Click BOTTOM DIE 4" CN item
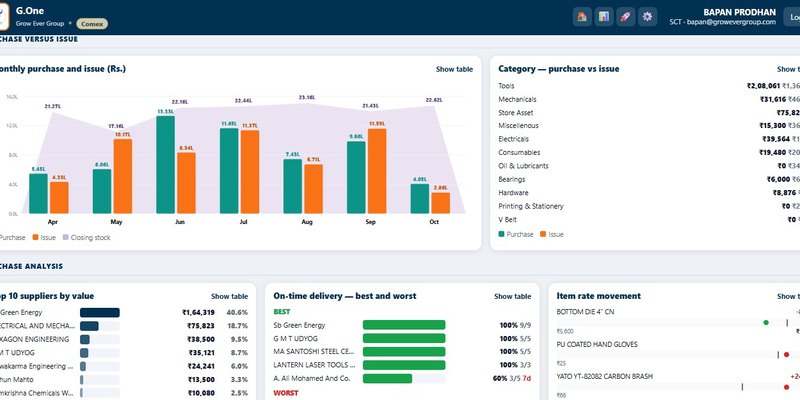The height and width of the screenshot is (400, 800). point(585,312)
